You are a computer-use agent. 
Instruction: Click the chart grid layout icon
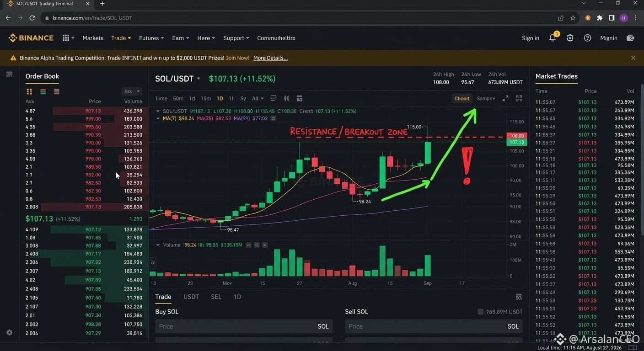[519, 98]
